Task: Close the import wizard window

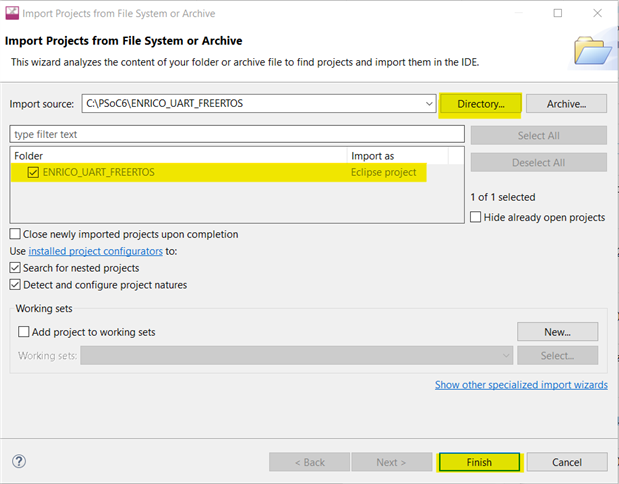Action: pos(597,13)
